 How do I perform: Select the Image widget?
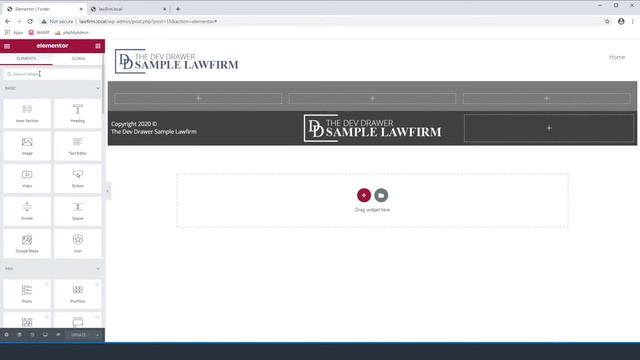[x=27, y=146]
